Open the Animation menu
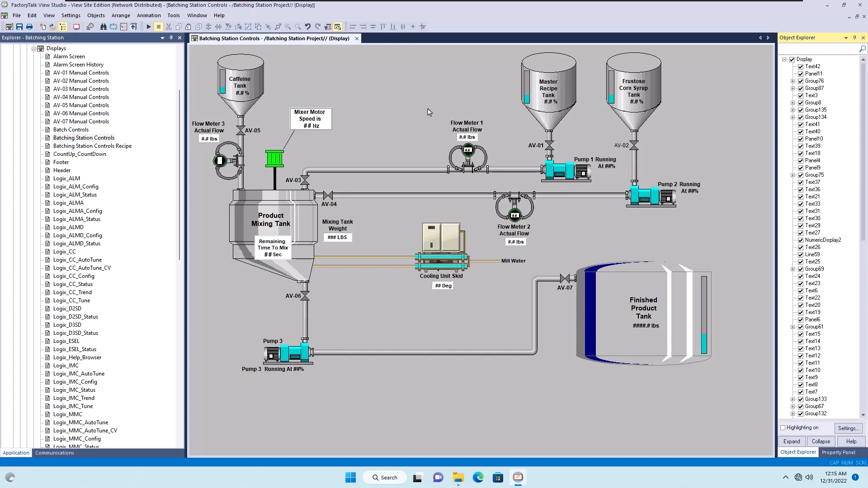868x488 pixels. point(149,15)
